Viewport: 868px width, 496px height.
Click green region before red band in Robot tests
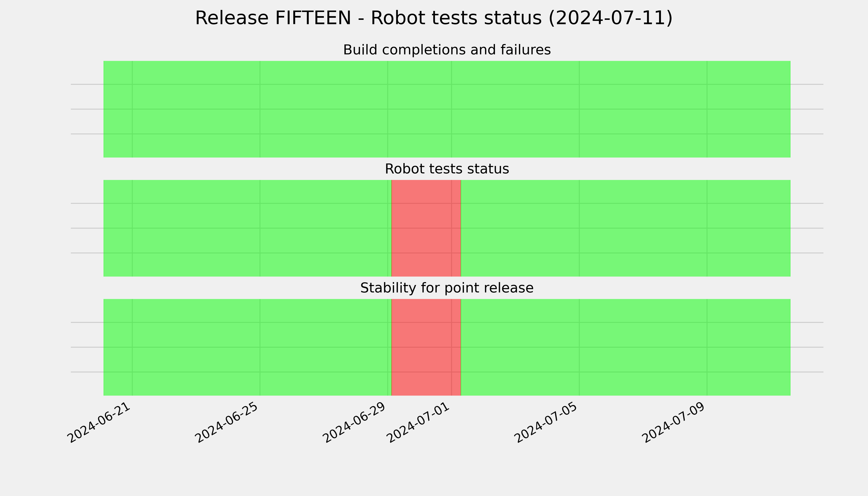pyautogui.click(x=247, y=228)
